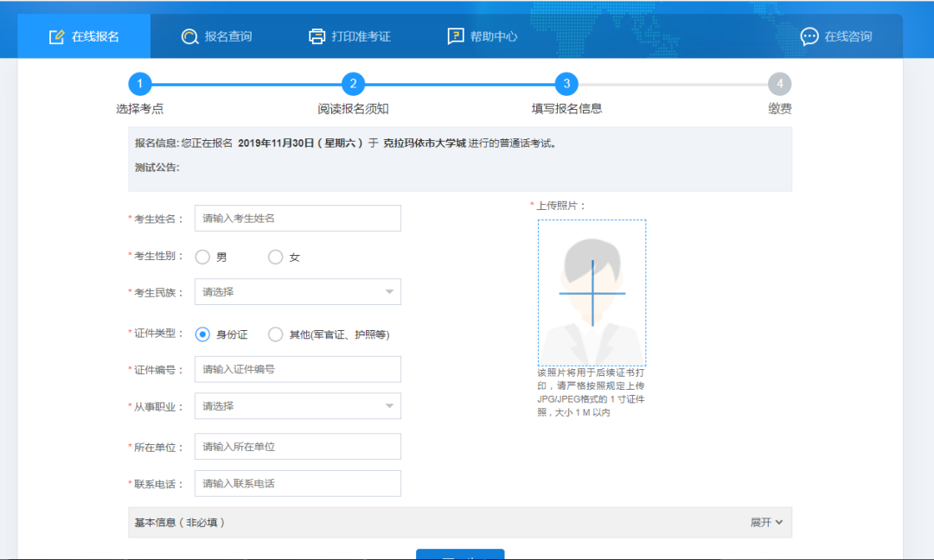
Task: Click step 4 circle 缴费
Action: tap(779, 84)
